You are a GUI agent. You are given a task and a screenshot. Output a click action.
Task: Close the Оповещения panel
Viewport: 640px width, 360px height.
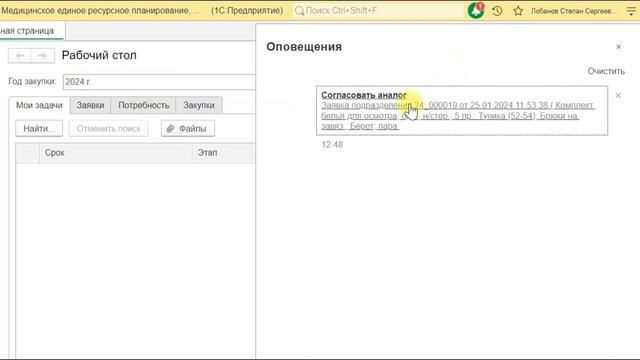pyautogui.click(x=618, y=47)
